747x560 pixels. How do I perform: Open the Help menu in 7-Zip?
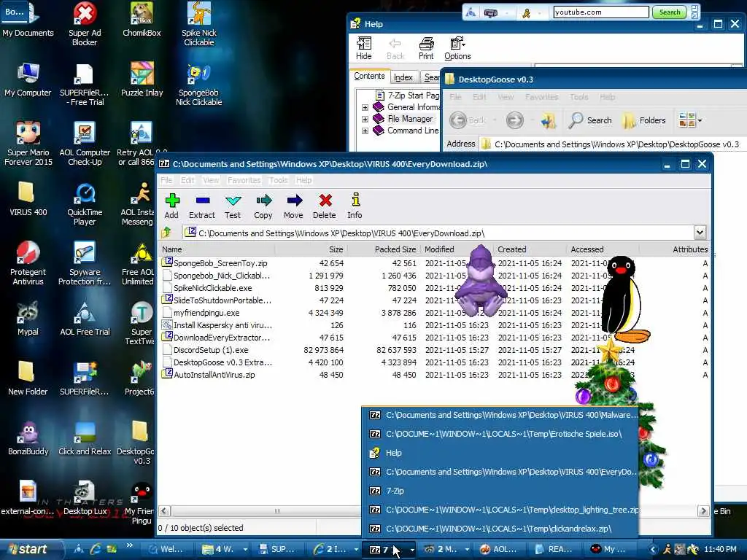304,180
